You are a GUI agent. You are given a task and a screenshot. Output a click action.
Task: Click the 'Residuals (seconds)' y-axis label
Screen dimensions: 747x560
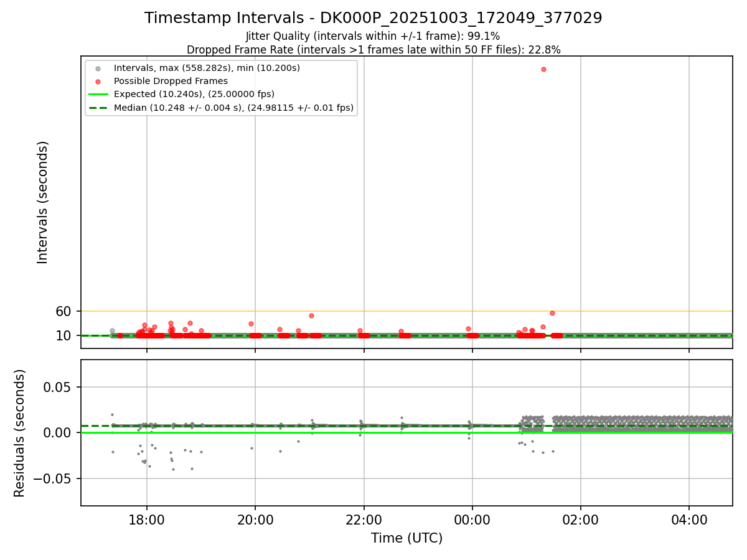(20, 433)
